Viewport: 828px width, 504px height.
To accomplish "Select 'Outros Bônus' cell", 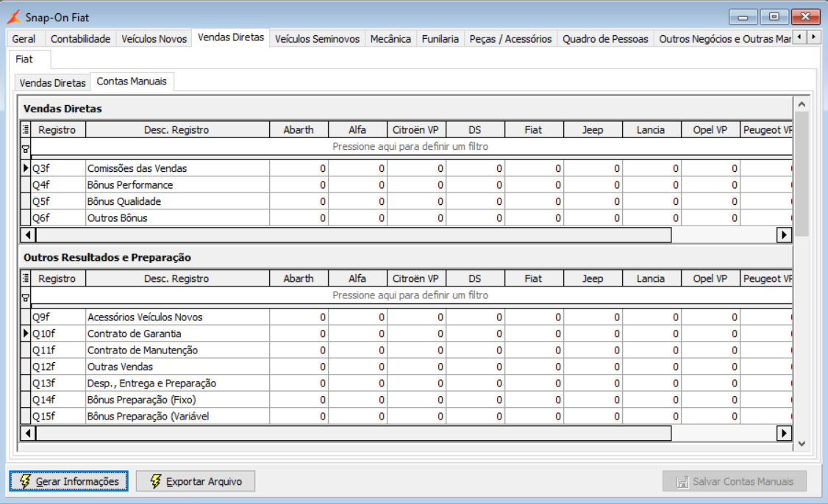I will tap(177, 218).
